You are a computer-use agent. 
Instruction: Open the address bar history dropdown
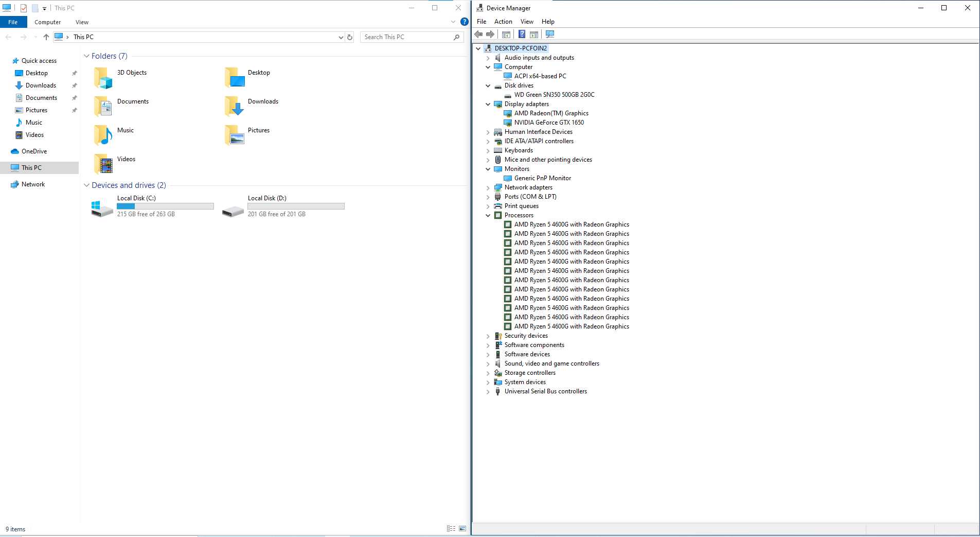[x=341, y=37]
